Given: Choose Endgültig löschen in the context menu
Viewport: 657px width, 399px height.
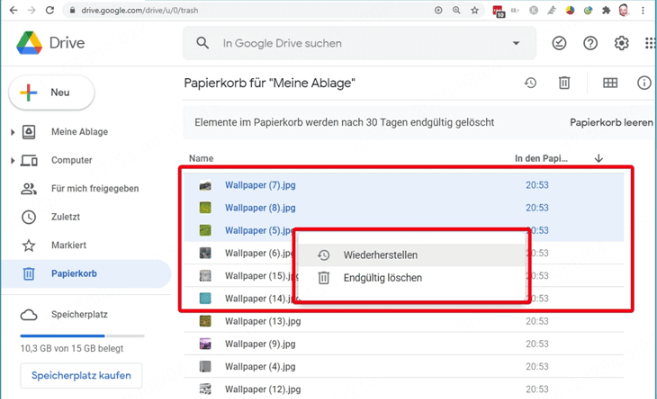Looking at the screenshot, I should pyautogui.click(x=411, y=277).
